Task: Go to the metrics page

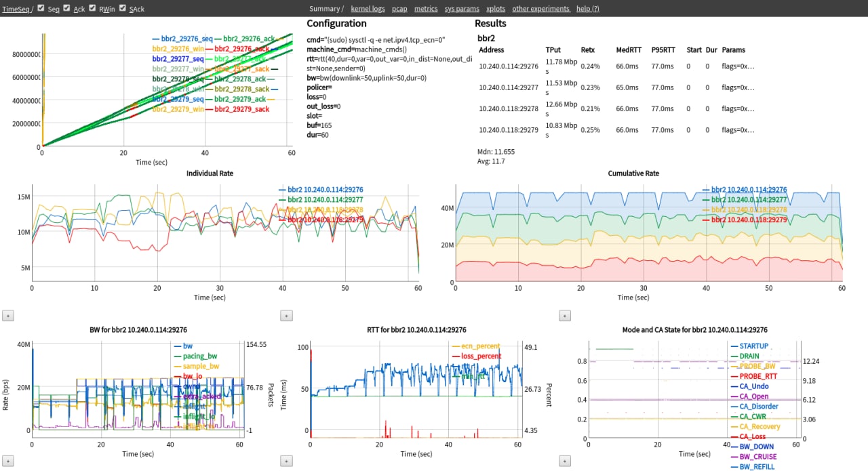Action: [x=426, y=9]
